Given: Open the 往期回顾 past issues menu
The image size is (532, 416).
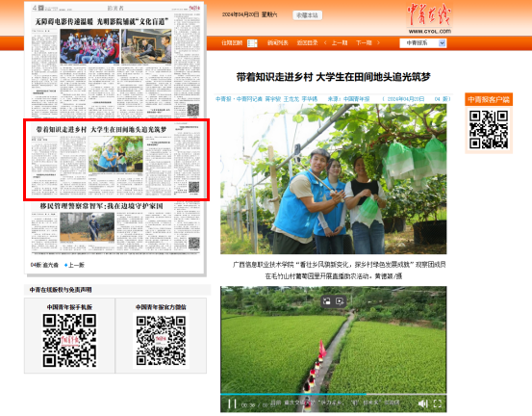Looking at the screenshot, I should tap(232, 42).
